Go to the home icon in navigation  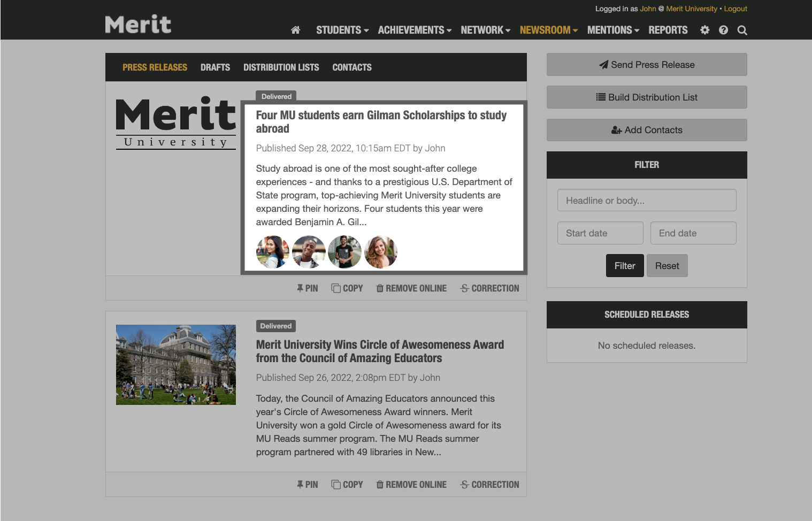(295, 30)
